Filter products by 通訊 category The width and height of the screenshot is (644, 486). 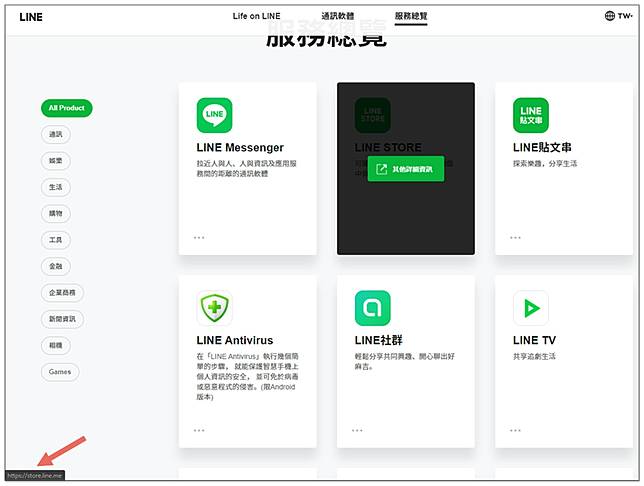pyautogui.click(x=56, y=134)
